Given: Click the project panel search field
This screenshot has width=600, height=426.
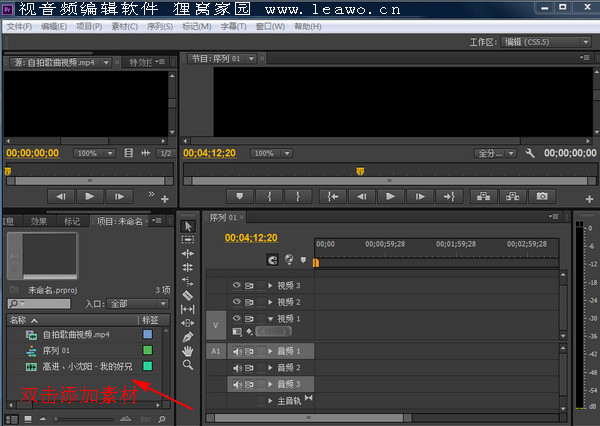Looking at the screenshot, I should point(39,304).
